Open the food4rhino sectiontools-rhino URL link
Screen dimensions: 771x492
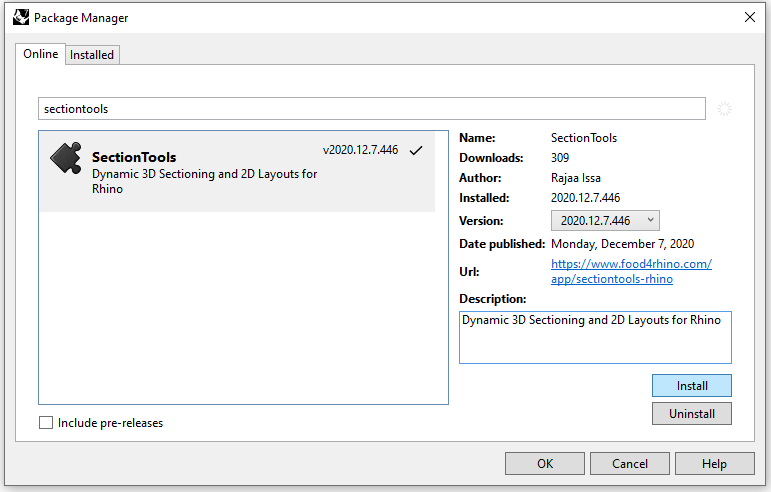tap(631, 271)
